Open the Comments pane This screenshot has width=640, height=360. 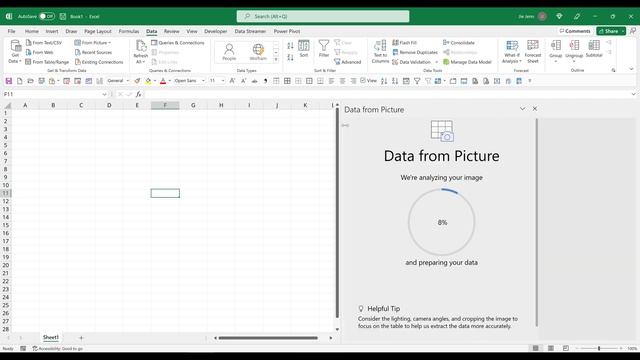pyautogui.click(x=575, y=31)
